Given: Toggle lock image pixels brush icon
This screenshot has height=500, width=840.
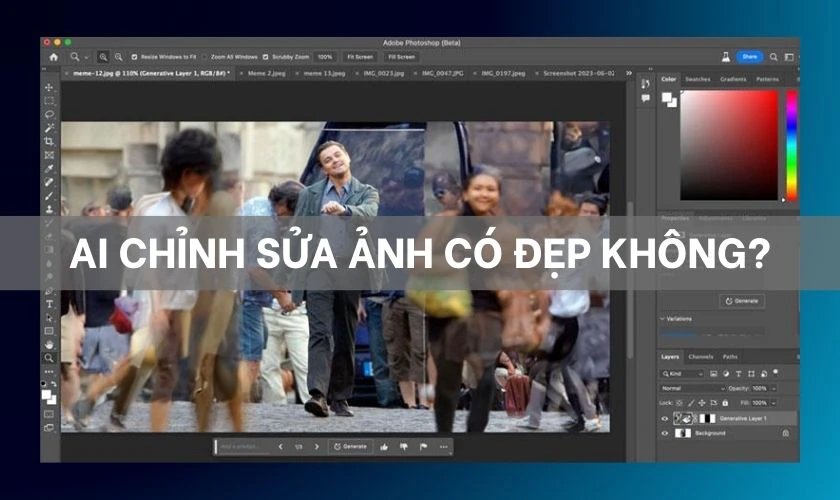Looking at the screenshot, I should pyautogui.click(x=691, y=402).
